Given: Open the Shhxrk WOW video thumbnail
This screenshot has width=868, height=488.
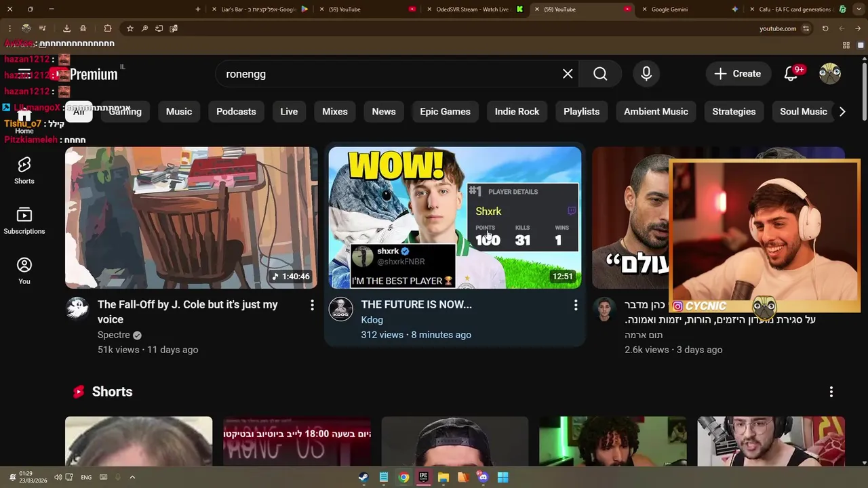Looking at the screenshot, I should 455,218.
